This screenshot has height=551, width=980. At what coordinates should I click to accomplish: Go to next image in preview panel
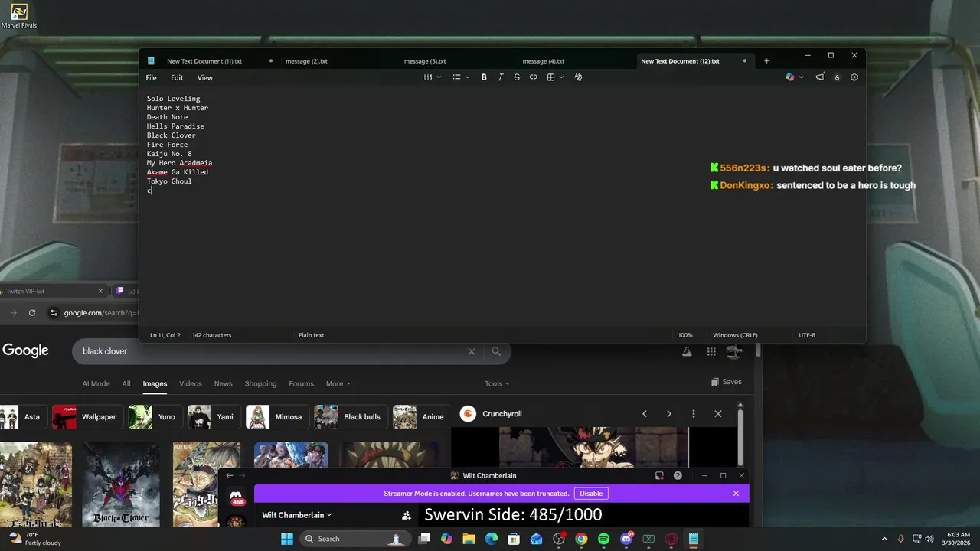[x=669, y=414]
